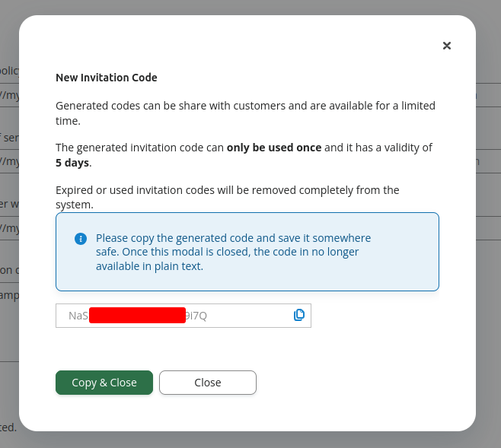501x448 pixels.
Task: Click the red redacted part of code
Action: point(137,316)
